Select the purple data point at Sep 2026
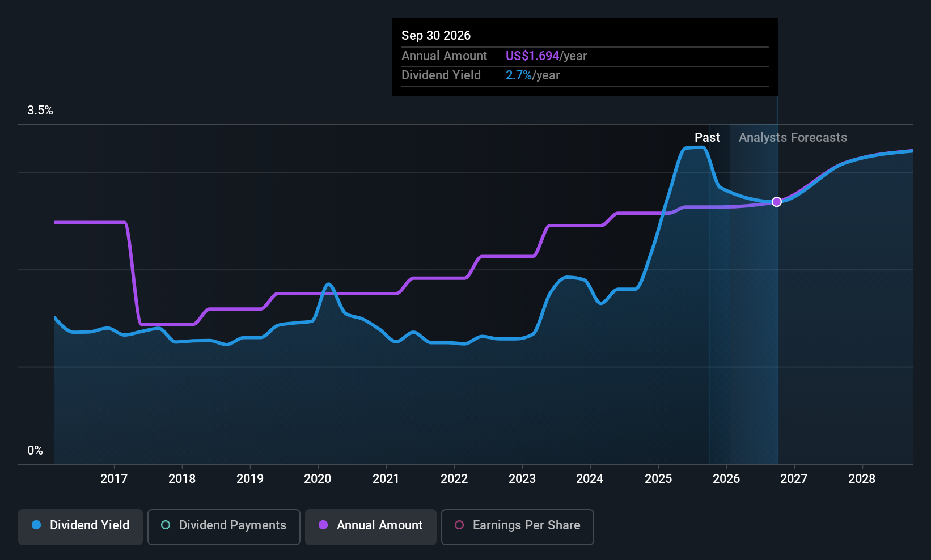This screenshot has width=931, height=560. pyautogui.click(x=777, y=202)
